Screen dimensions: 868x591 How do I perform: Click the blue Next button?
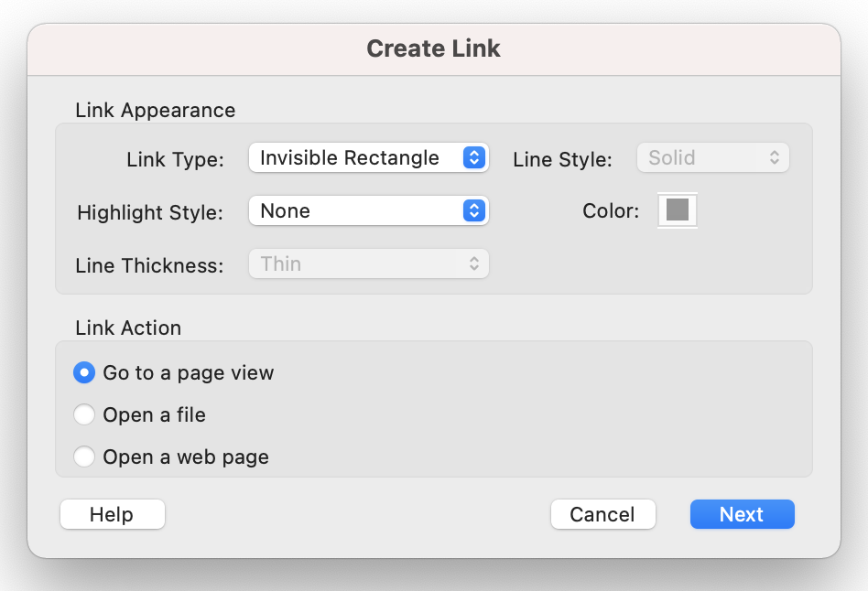click(742, 514)
